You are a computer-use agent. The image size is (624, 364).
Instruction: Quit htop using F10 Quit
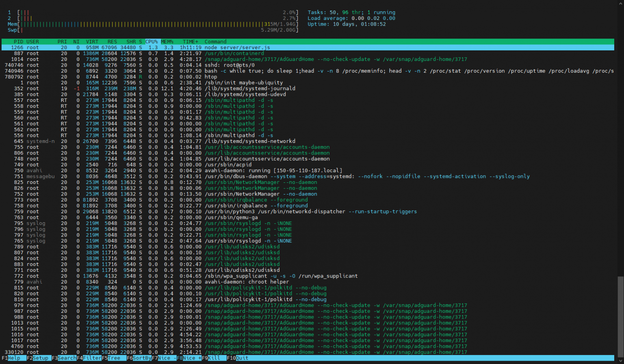pos(237,358)
